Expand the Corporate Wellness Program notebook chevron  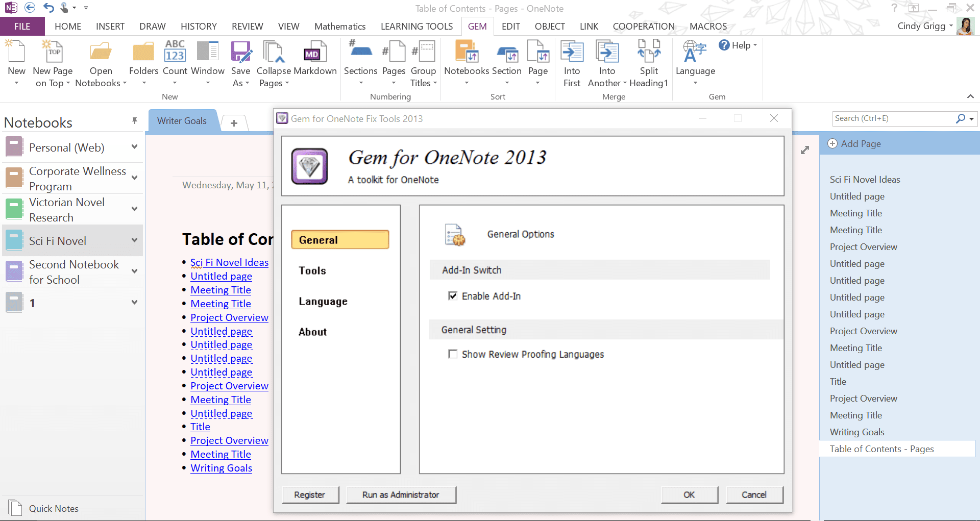134,178
